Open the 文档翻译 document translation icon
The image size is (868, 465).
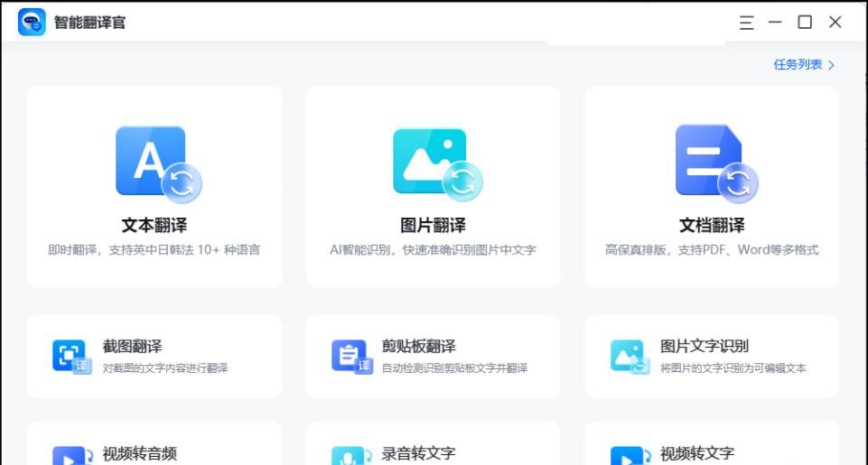716,163
